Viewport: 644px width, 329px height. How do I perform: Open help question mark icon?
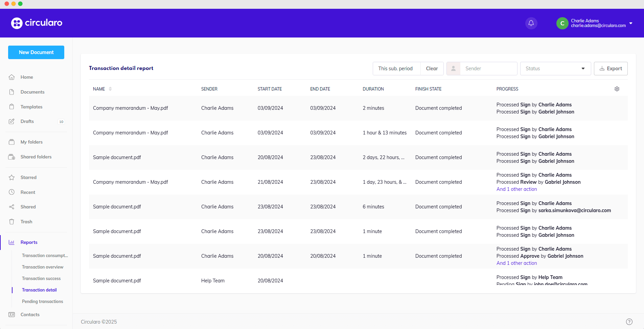pyautogui.click(x=629, y=322)
